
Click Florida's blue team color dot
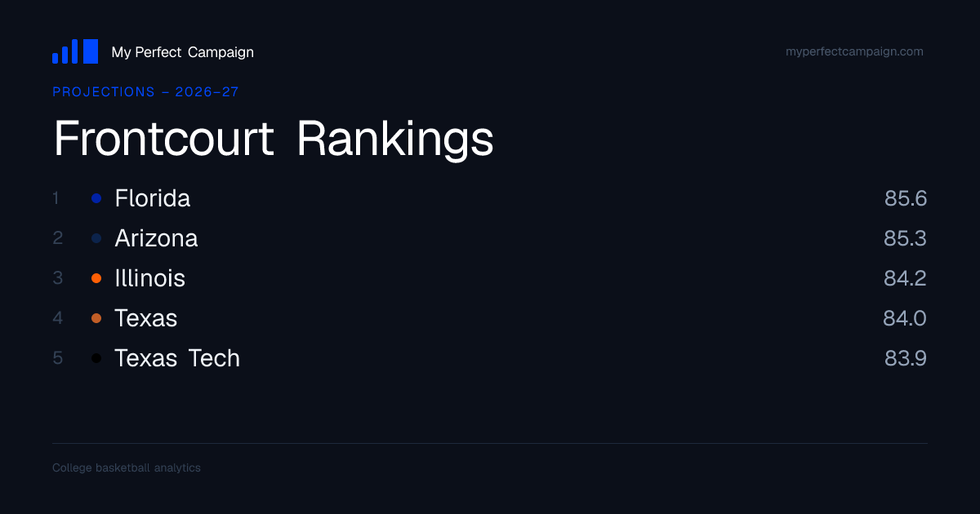[96, 198]
